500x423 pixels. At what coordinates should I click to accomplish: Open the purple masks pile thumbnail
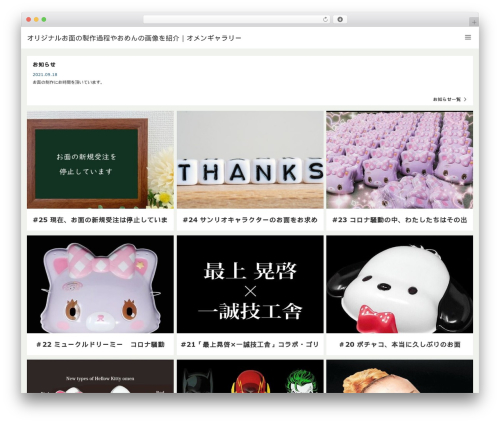[x=399, y=160]
